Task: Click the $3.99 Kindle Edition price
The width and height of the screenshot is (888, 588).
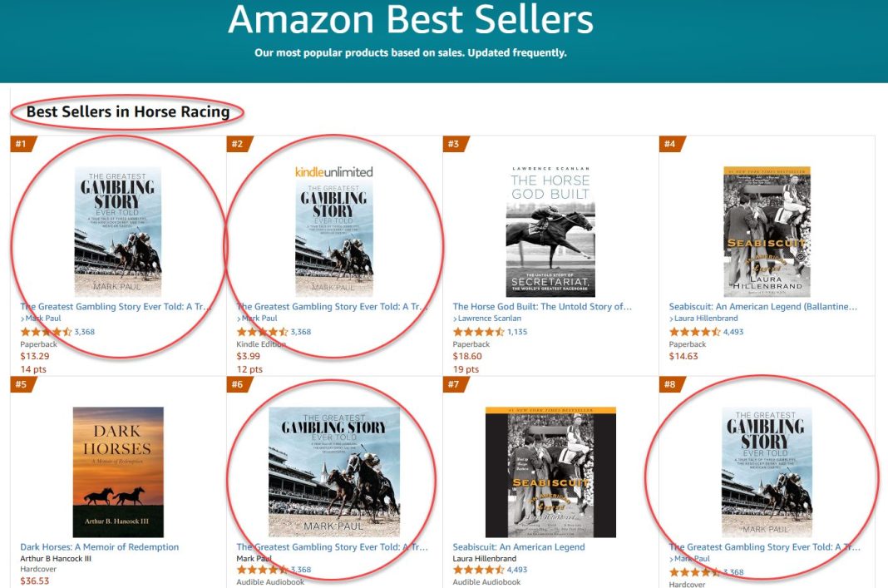Action: 248,357
